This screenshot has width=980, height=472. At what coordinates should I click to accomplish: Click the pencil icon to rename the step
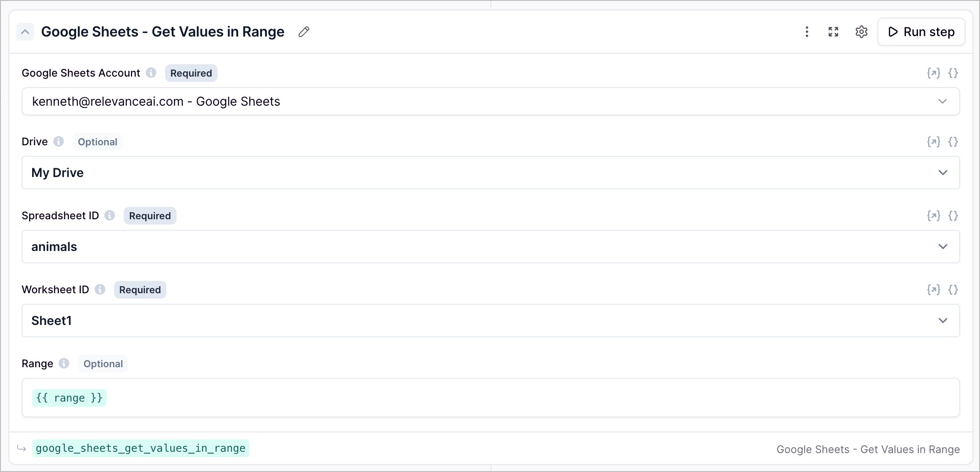pos(304,32)
